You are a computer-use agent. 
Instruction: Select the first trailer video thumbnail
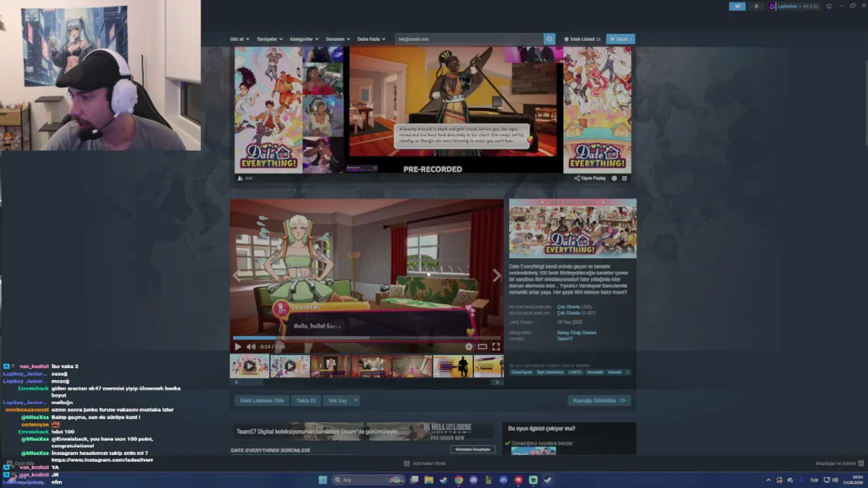[250, 366]
